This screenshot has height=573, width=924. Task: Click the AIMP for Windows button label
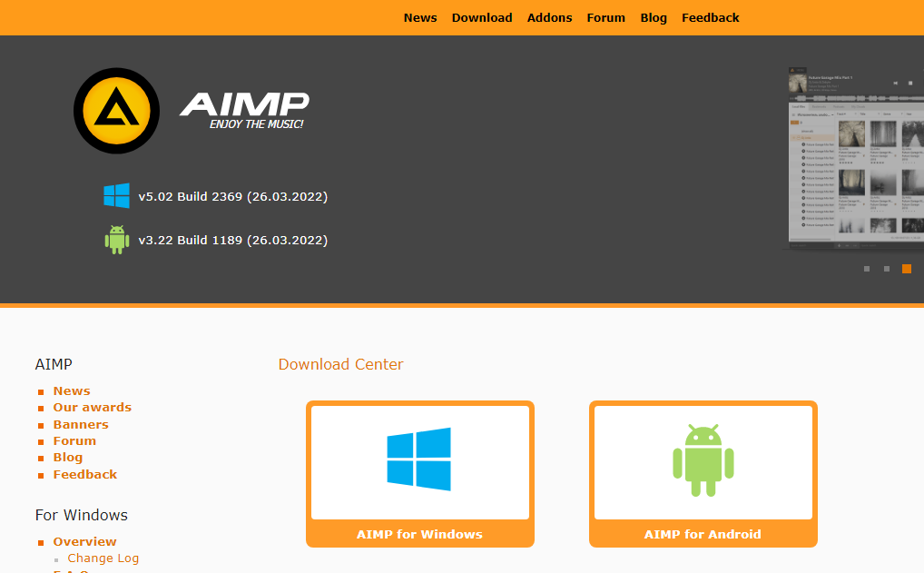tap(419, 534)
